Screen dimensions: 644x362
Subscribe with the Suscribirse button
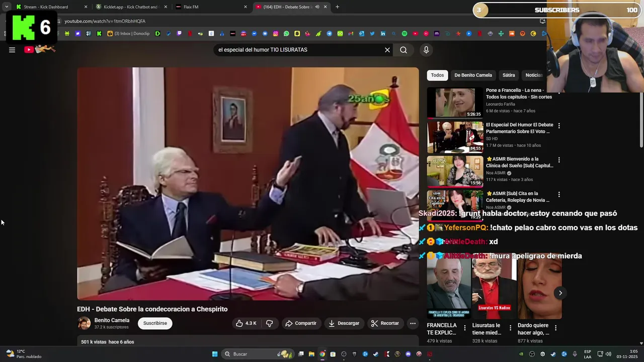point(155,323)
